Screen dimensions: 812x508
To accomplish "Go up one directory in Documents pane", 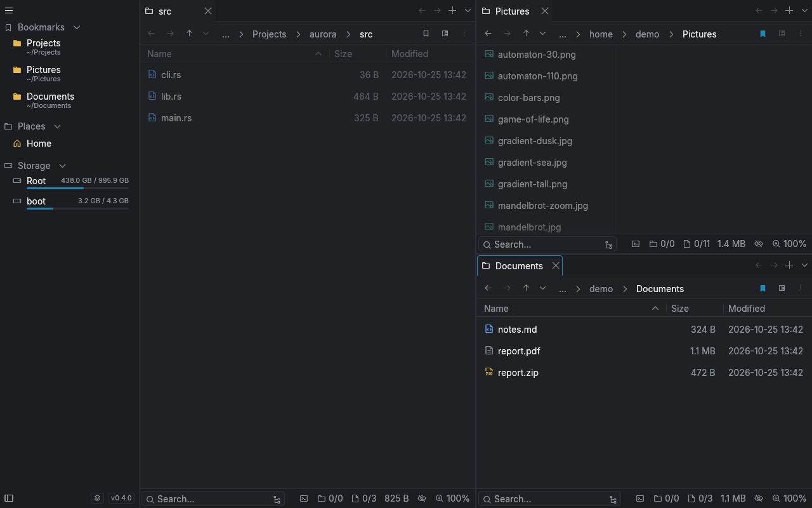I will point(526,288).
